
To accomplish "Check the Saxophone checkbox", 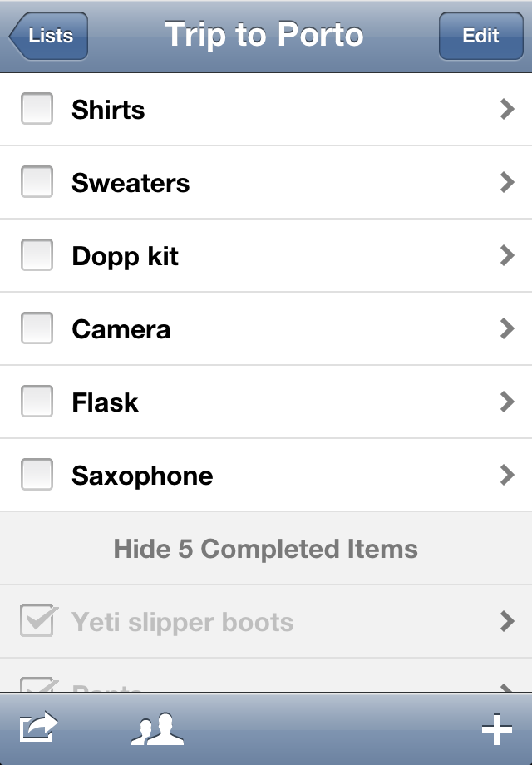I will coord(37,475).
